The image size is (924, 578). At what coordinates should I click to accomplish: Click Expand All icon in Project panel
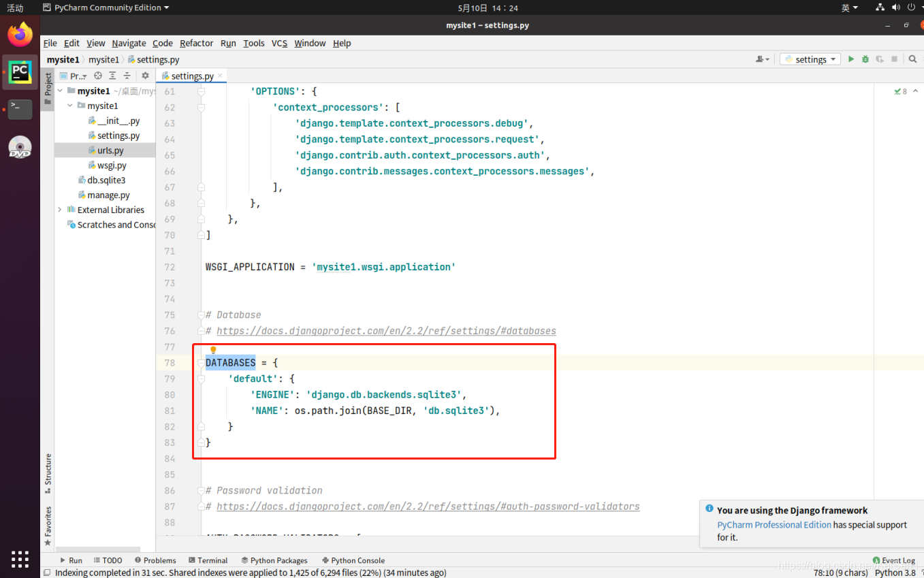pos(112,76)
